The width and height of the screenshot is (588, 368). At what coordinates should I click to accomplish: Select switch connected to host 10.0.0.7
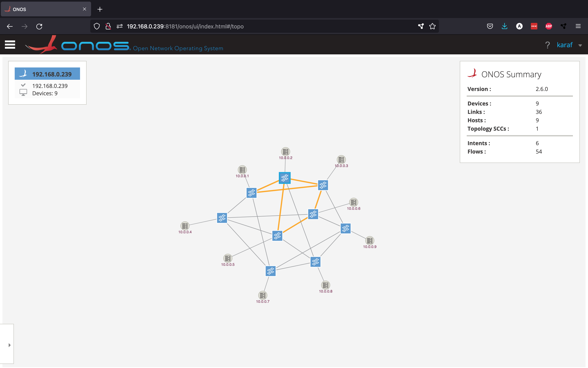pos(271,271)
